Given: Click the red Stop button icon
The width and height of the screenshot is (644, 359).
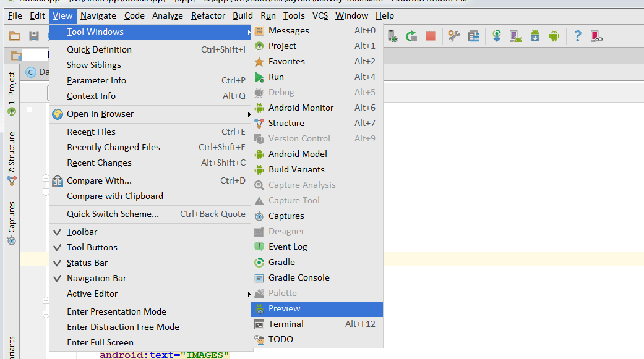Looking at the screenshot, I should pyautogui.click(x=431, y=36).
